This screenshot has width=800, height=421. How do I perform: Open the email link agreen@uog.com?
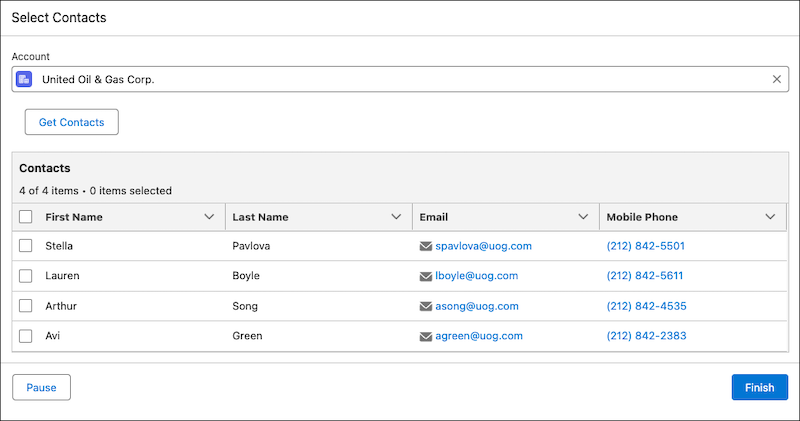[479, 336]
